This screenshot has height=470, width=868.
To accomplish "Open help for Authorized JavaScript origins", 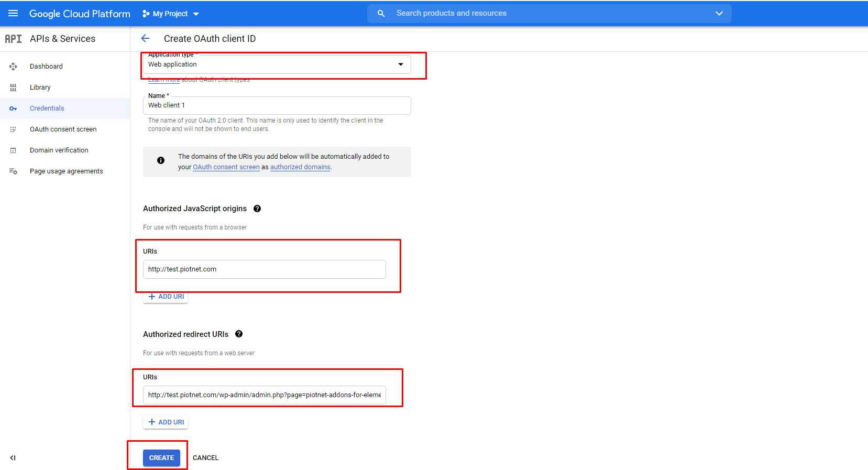I will coord(257,209).
